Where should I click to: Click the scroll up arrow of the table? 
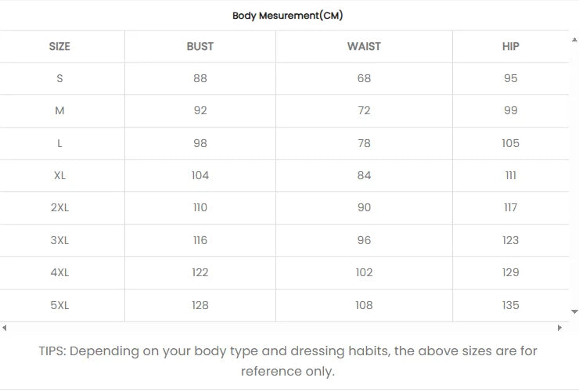pos(575,37)
